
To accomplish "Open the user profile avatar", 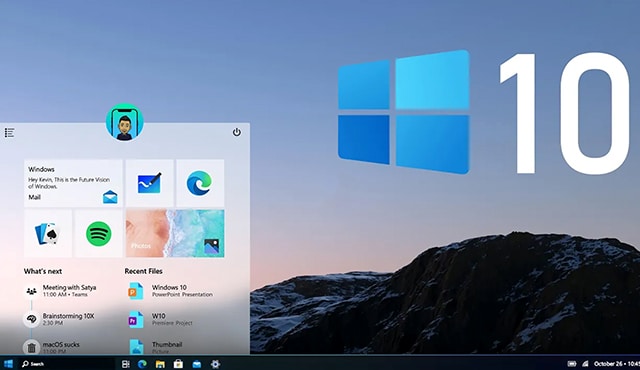I will click(x=125, y=122).
